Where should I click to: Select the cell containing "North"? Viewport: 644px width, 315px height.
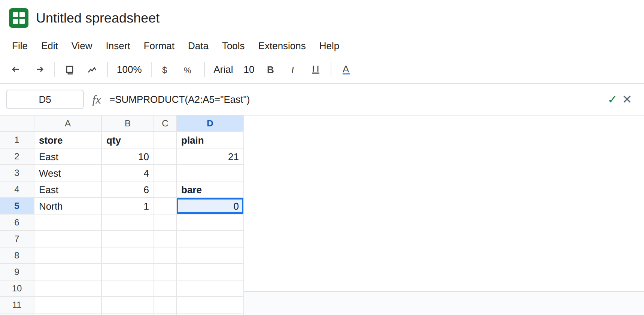point(68,206)
